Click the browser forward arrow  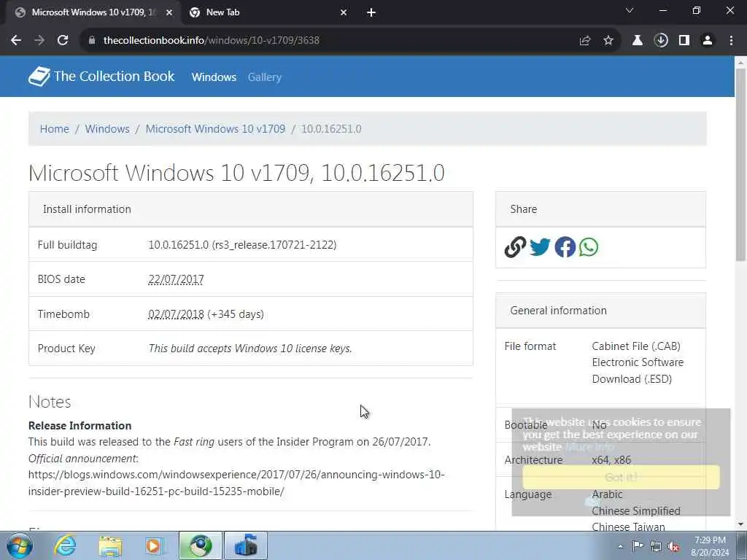tap(39, 41)
